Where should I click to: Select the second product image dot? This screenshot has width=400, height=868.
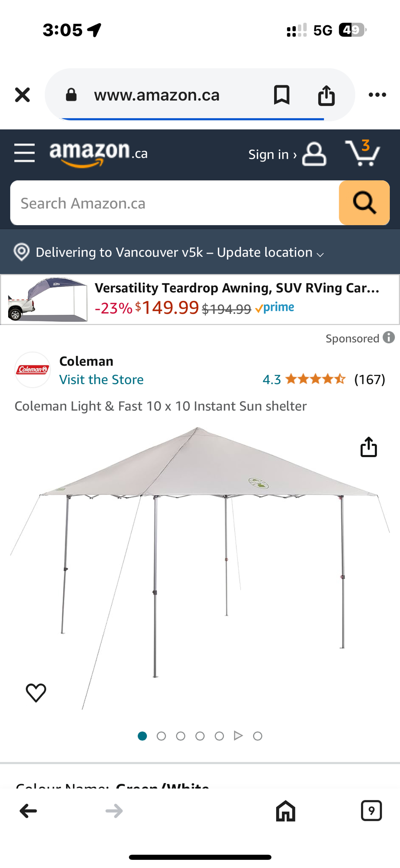[x=161, y=736]
